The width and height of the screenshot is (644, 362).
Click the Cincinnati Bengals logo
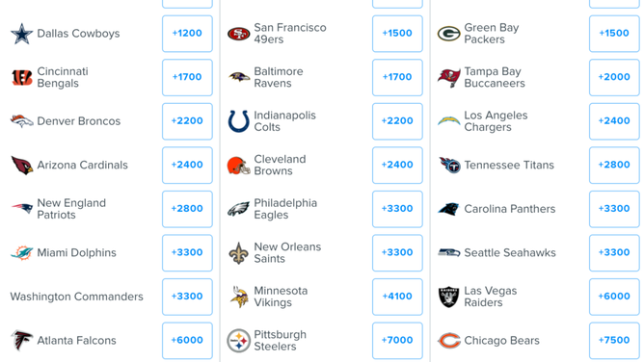22,77
